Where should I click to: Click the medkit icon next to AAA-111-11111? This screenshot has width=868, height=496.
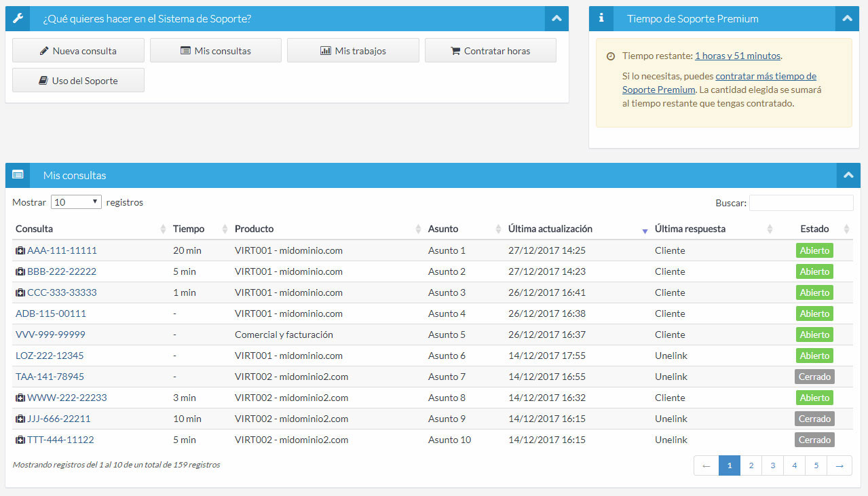click(20, 251)
